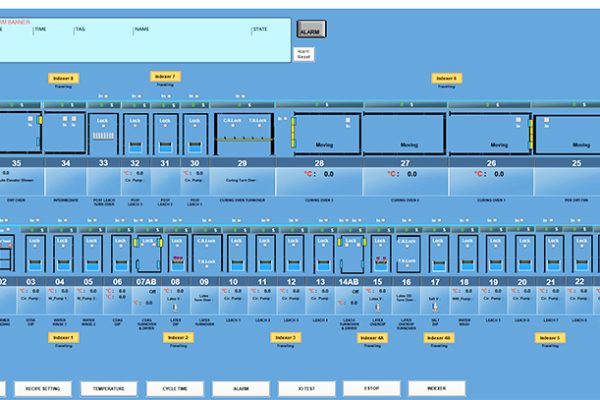Viewport: 600px width, 400px height.
Task: Click the station 07AB turnover dryer graphic
Action: [x=148, y=254]
